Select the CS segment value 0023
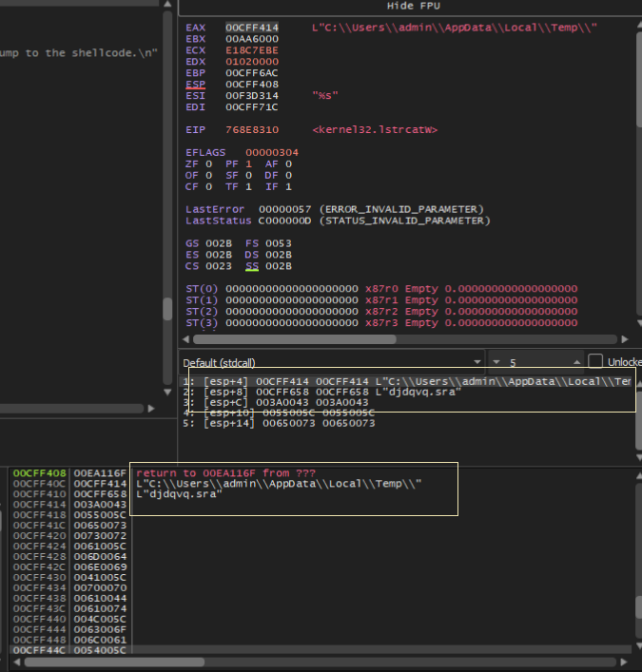This screenshot has width=642, height=672. pos(219,266)
